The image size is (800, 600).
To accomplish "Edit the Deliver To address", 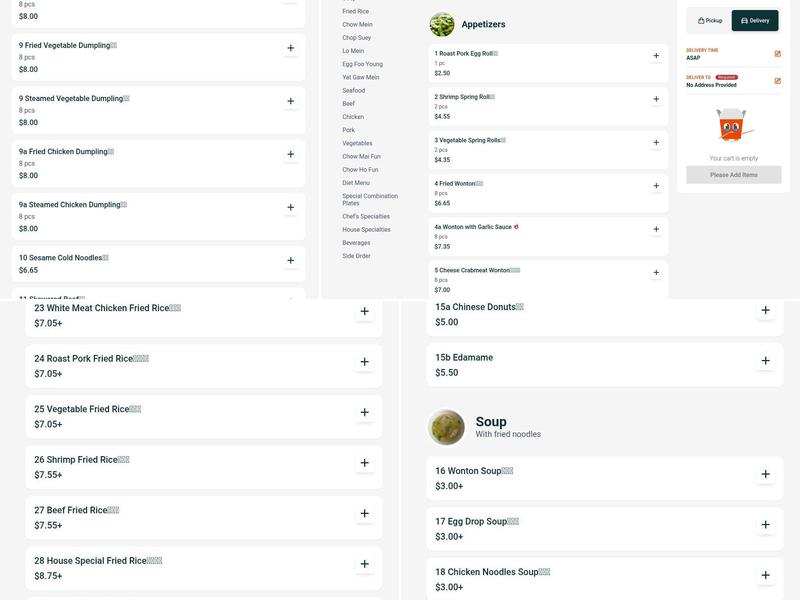I will click(x=777, y=81).
